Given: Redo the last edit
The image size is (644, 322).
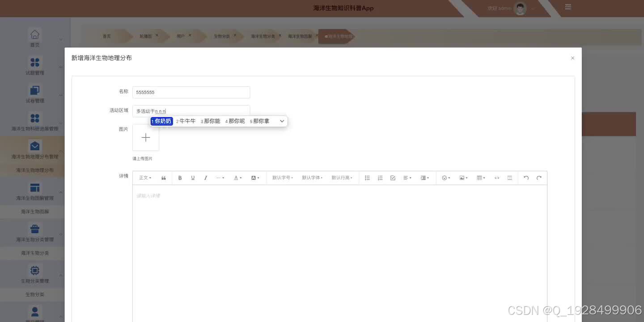Looking at the screenshot, I should click(x=539, y=178).
